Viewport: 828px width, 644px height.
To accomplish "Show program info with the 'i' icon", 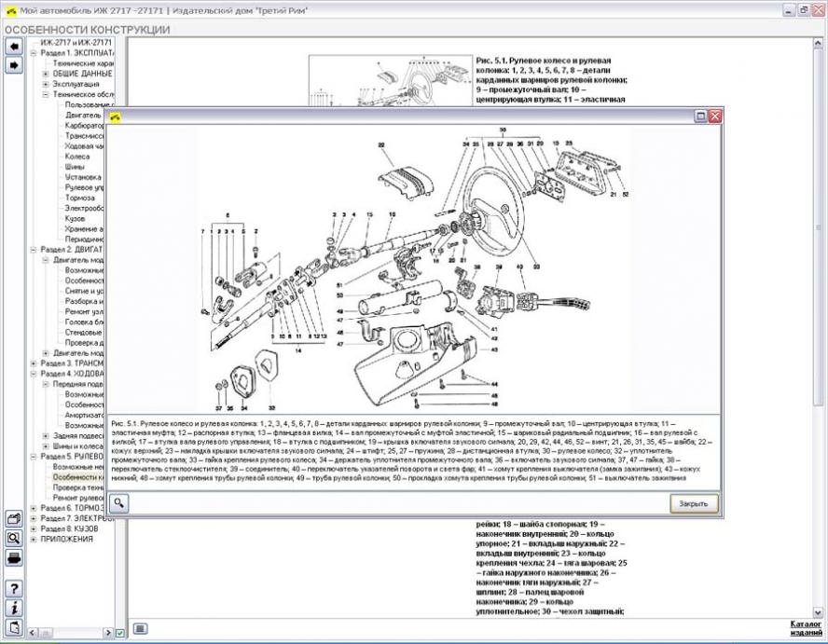I will click(14, 608).
